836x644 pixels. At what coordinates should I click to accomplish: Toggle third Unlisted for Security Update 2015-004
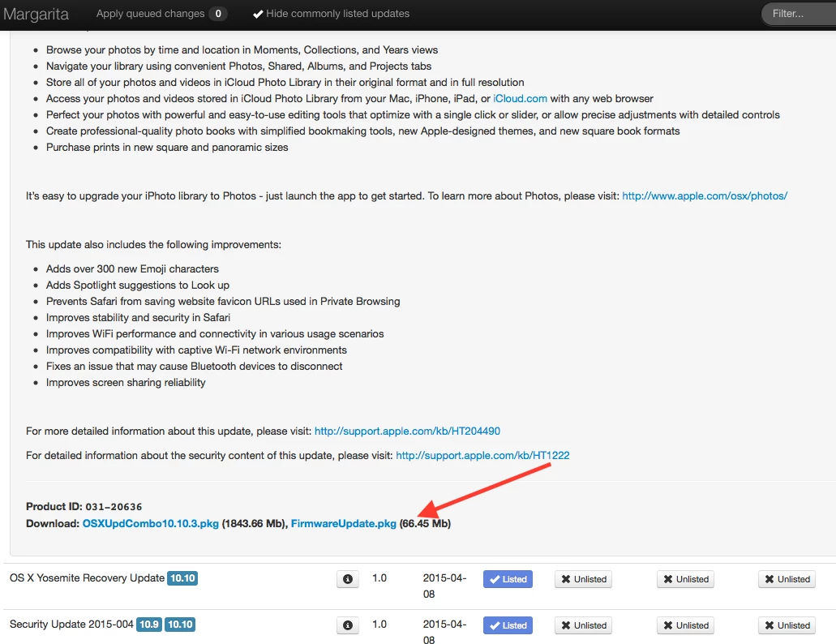coord(787,625)
